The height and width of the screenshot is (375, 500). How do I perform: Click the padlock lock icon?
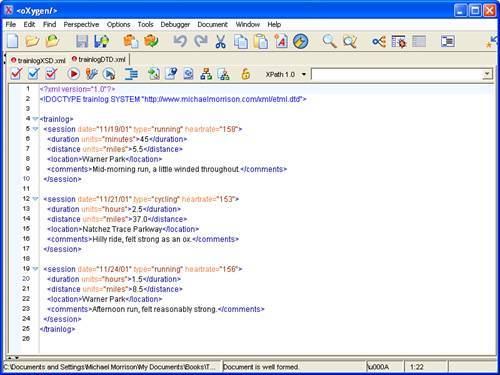246,74
